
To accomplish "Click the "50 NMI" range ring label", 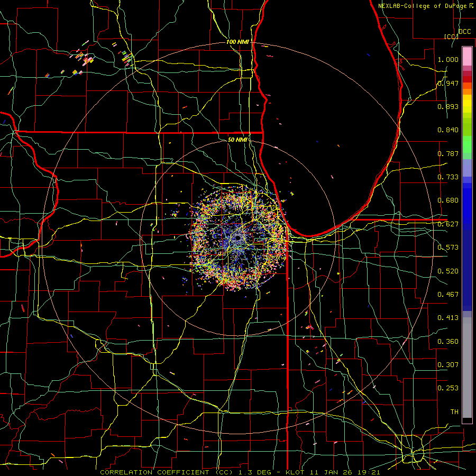I will [237, 140].
